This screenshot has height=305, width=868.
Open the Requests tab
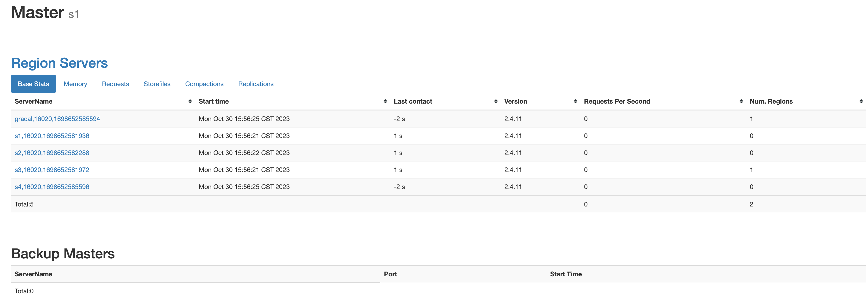tap(115, 84)
